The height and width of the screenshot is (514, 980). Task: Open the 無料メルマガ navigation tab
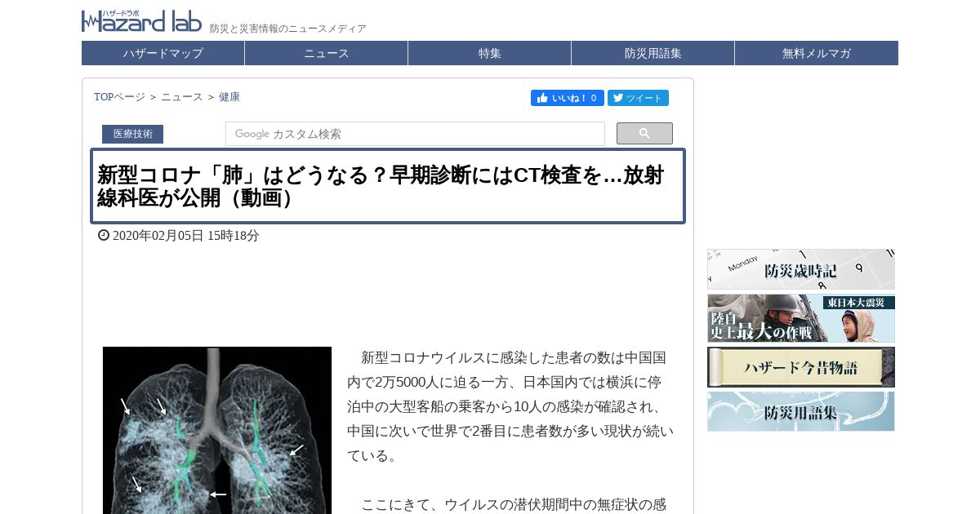click(x=817, y=53)
